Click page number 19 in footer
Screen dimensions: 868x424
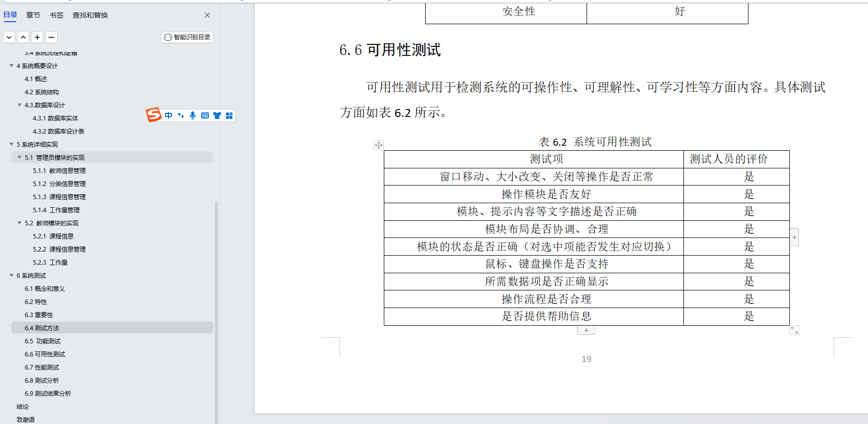coord(586,359)
